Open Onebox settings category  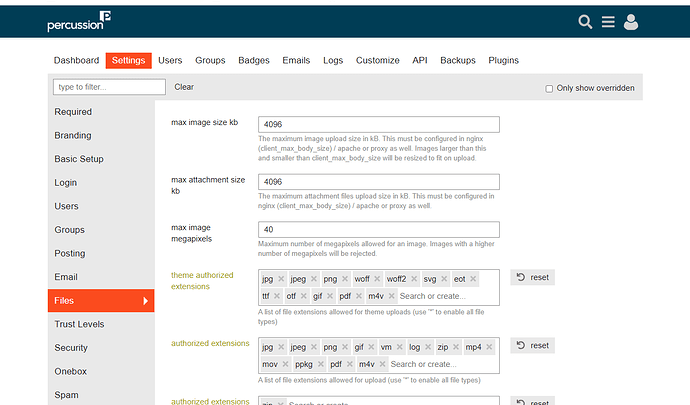pos(101,371)
